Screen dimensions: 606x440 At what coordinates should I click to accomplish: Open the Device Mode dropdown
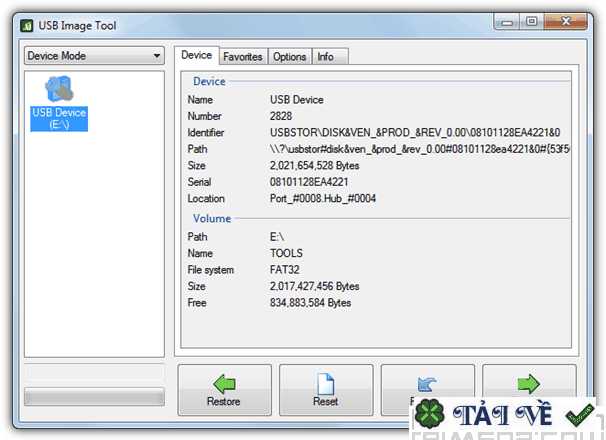(x=94, y=56)
